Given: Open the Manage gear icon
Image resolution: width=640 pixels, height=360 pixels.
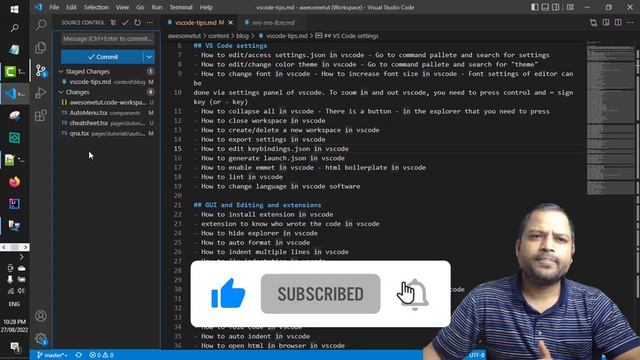Looking at the screenshot, I should (x=41, y=338).
